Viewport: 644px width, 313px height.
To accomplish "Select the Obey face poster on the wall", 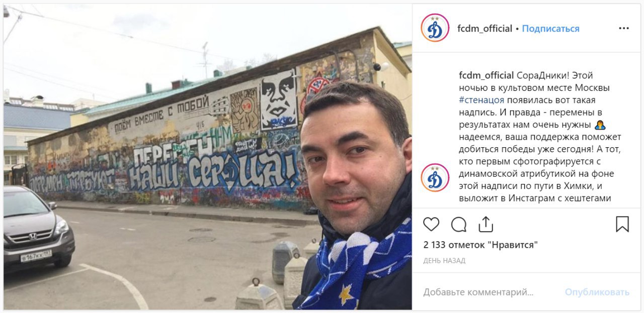I will pos(279,99).
